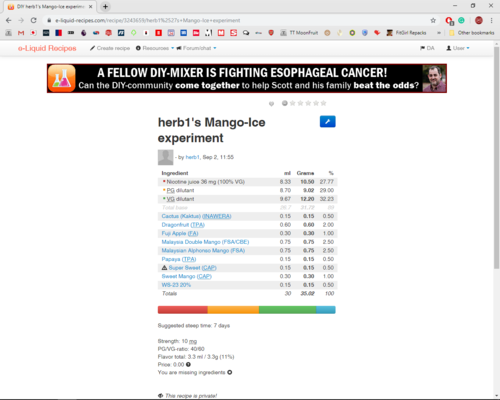Image resolution: width=500 pixels, height=400 pixels.
Task: Click the Super Sweet warning triangle icon
Action: (x=164, y=268)
